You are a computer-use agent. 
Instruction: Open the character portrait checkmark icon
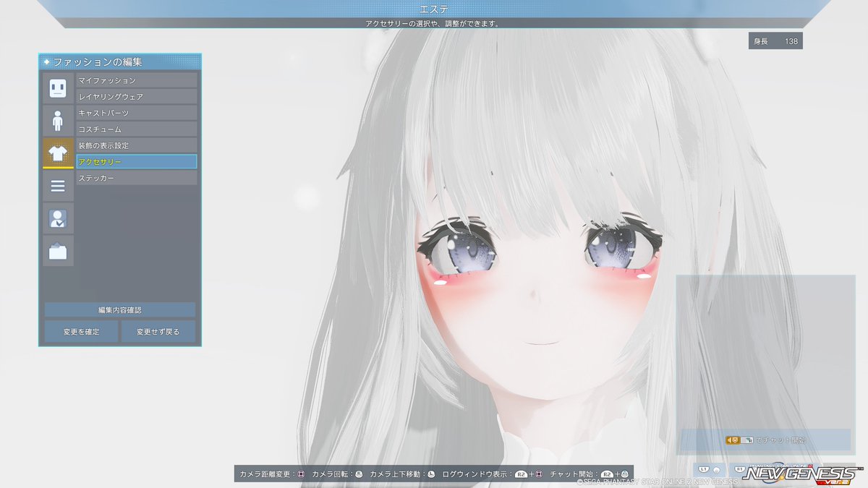click(x=58, y=218)
